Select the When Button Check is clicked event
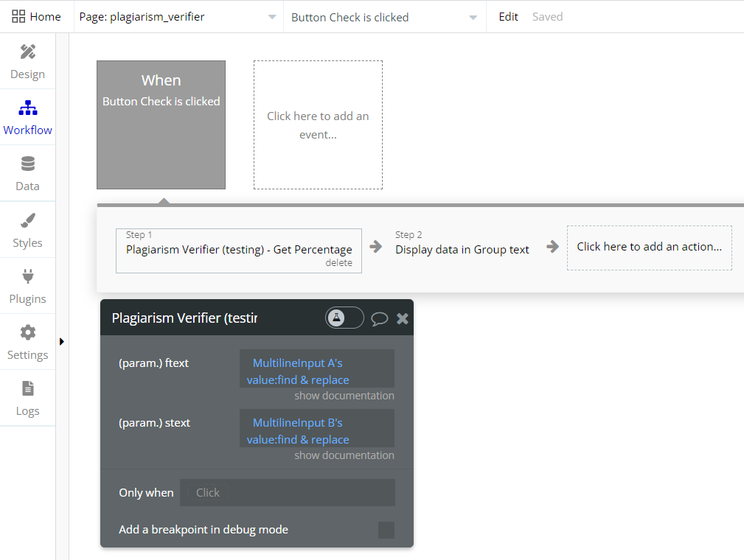 [x=161, y=125]
